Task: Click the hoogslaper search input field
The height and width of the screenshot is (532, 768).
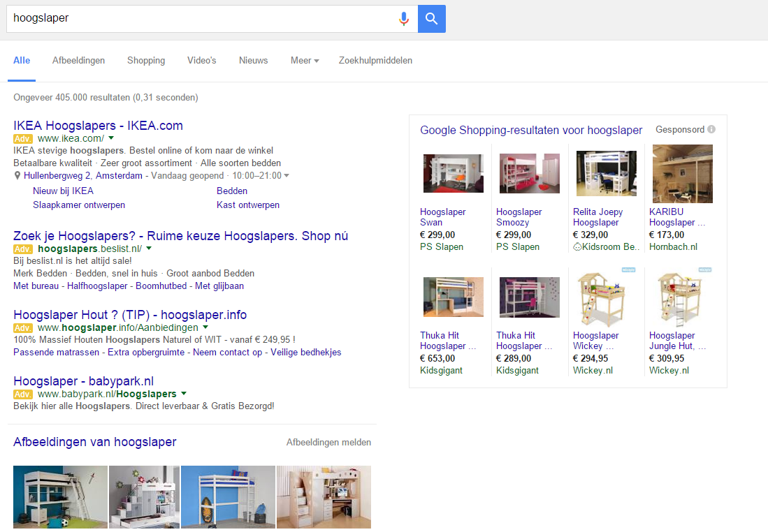Action: 201,19
